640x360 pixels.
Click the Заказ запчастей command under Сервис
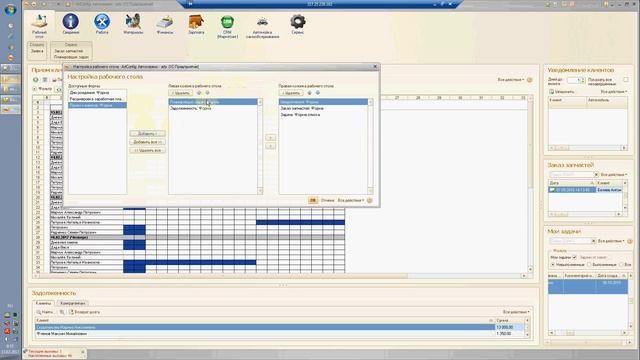tap(69, 51)
